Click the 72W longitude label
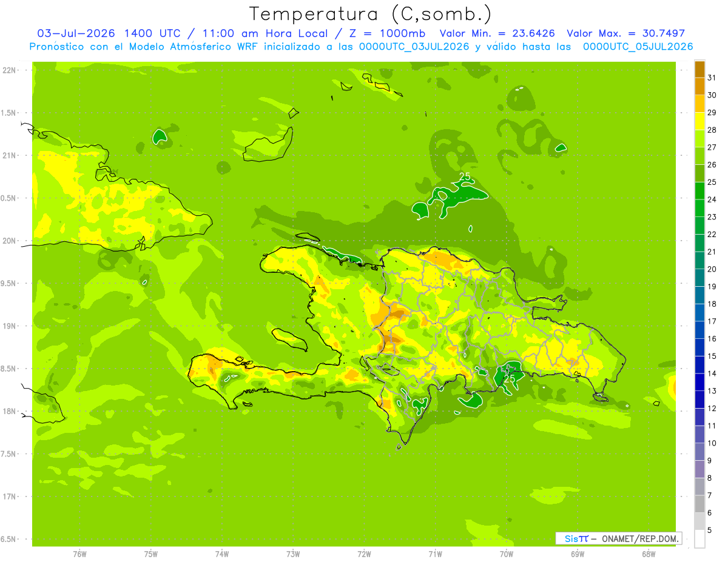The image size is (728, 562). (364, 554)
